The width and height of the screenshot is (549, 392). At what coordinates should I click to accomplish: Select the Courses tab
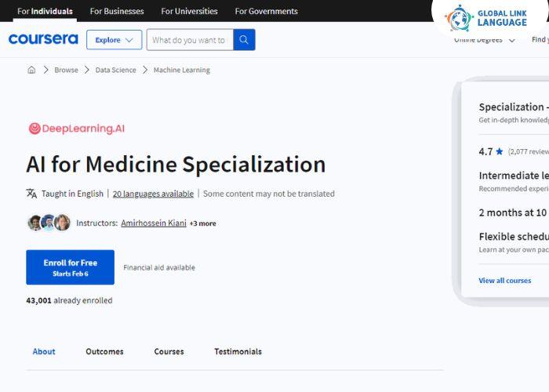(x=169, y=351)
